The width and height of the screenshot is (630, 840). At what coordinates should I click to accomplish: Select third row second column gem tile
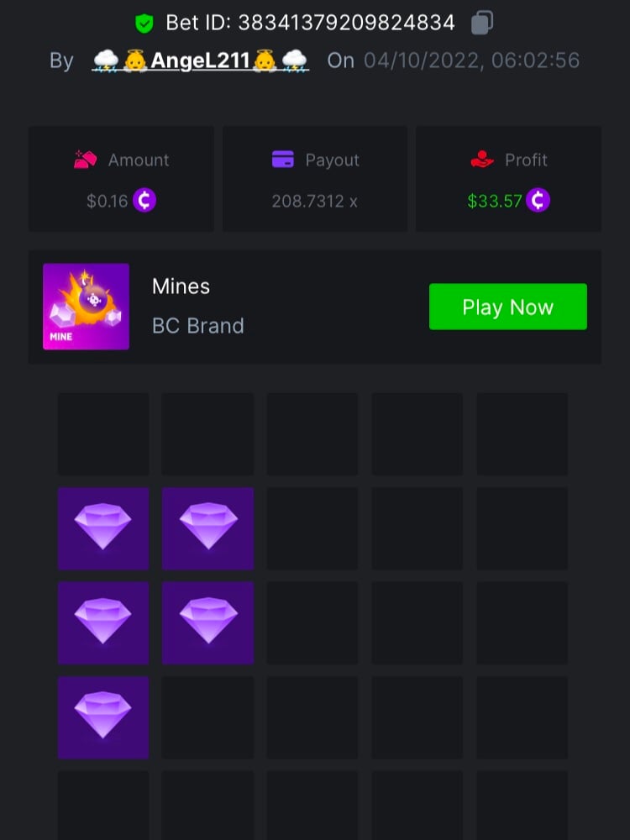point(207,623)
